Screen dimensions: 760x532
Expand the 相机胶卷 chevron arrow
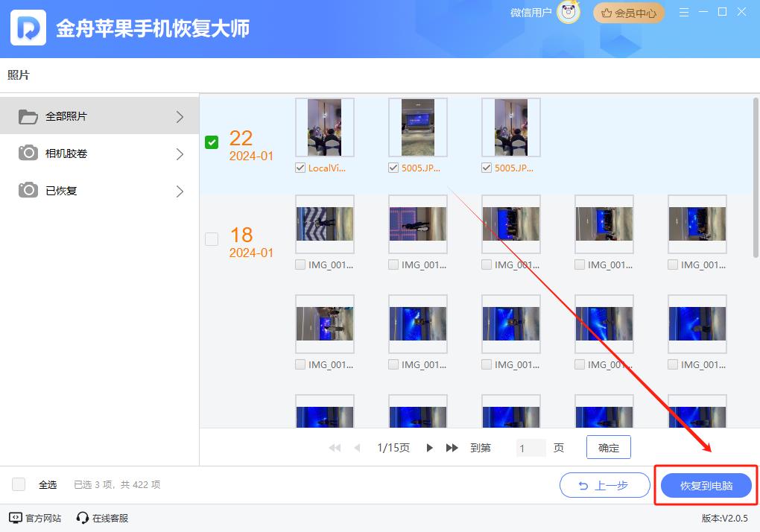coord(180,154)
